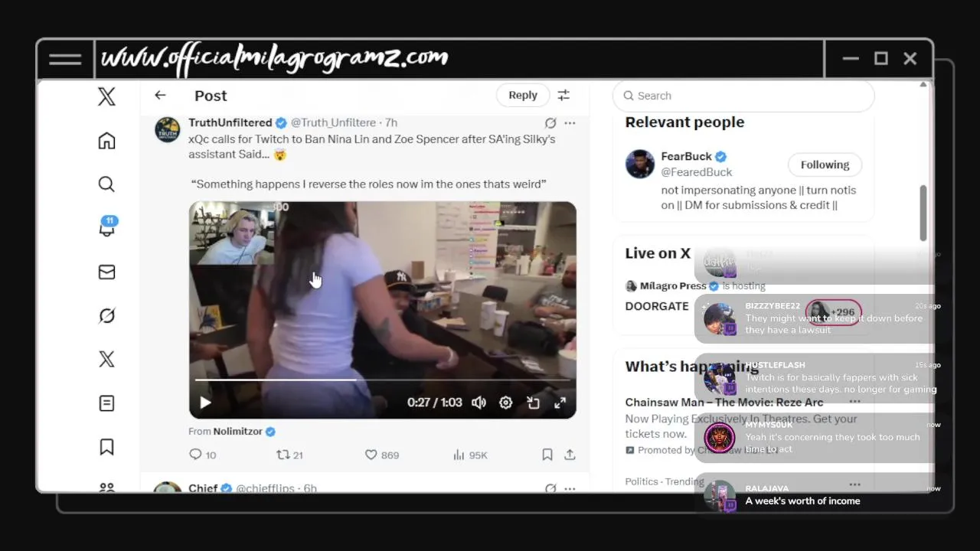Play the video in the post
The width and height of the screenshot is (980, 551).
205,403
